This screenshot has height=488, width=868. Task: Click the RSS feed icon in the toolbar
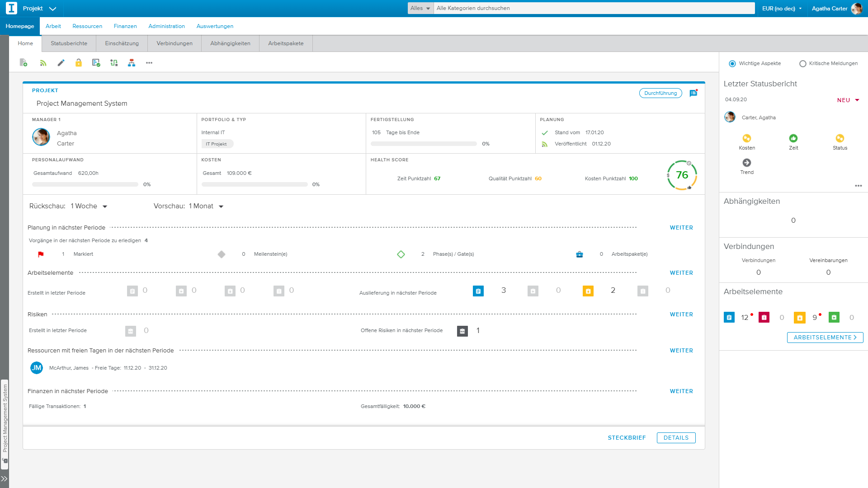43,63
